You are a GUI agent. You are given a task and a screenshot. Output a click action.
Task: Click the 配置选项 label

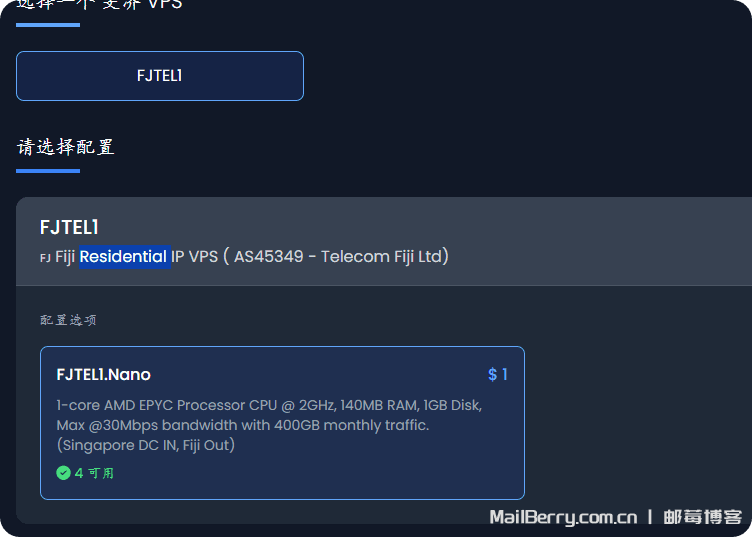coord(68,320)
